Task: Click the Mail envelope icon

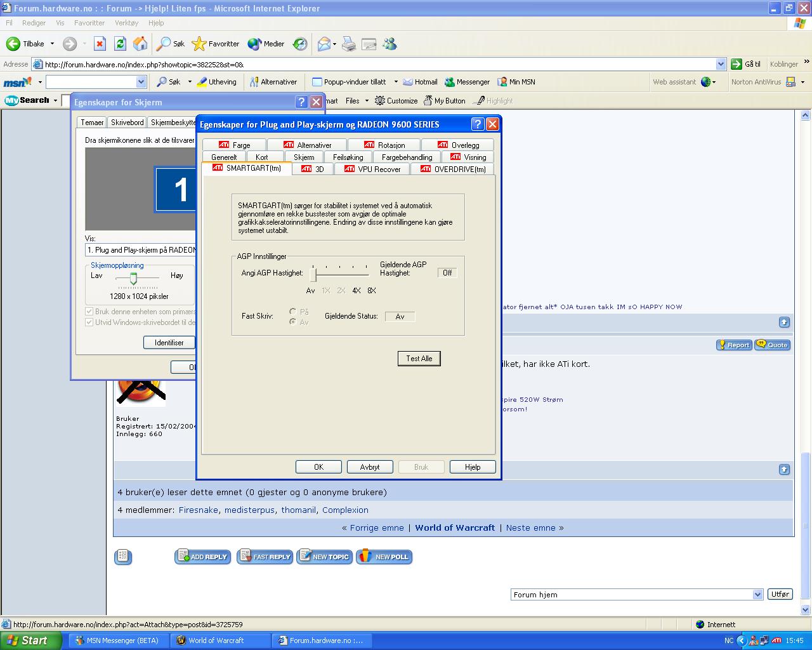Action: 324,44
